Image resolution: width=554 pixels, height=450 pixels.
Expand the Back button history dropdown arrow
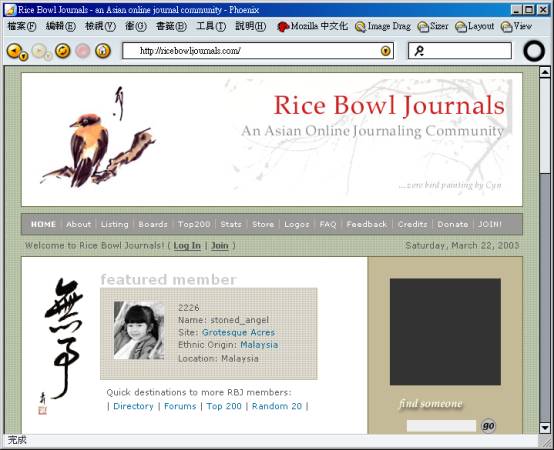[x=24, y=56]
